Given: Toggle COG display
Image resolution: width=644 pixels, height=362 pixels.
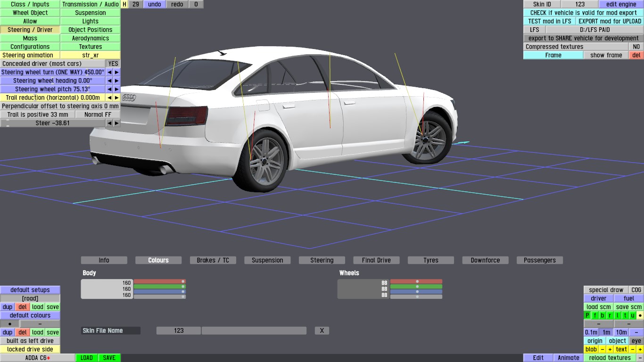Looking at the screenshot, I should pyautogui.click(x=636, y=290).
